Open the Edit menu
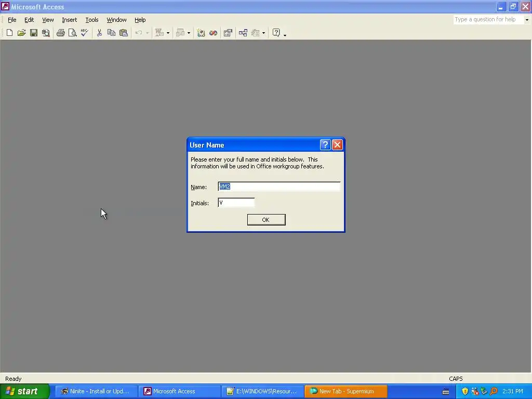The height and width of the screenshot is (399, 532). click(29, 20)
